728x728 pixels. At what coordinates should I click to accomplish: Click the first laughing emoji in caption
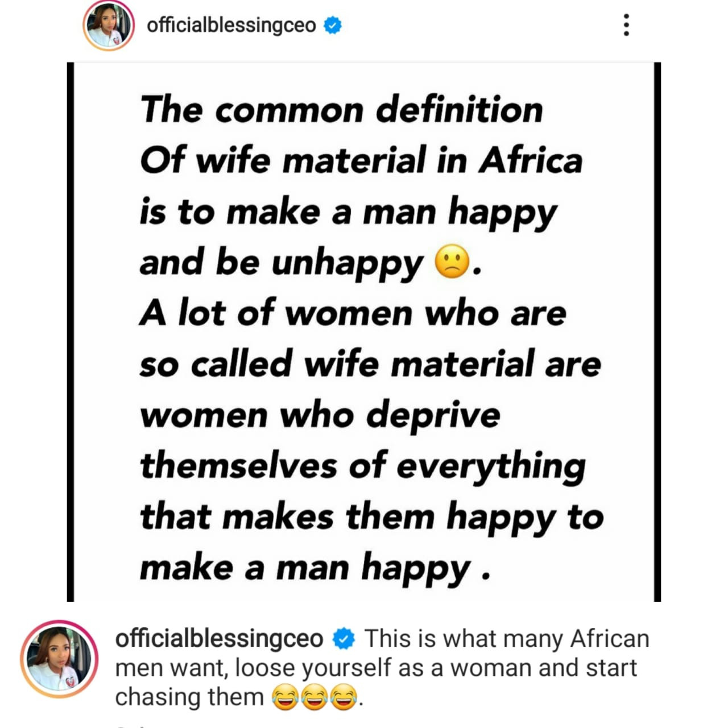click(x=286, y=697)
